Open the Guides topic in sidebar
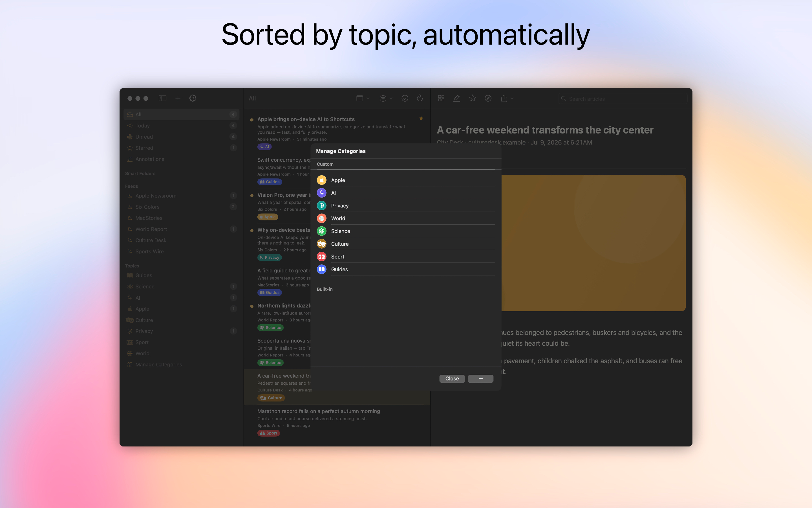Screen dimensions: 812x508 pyautogui.click(x=181, y=275)
